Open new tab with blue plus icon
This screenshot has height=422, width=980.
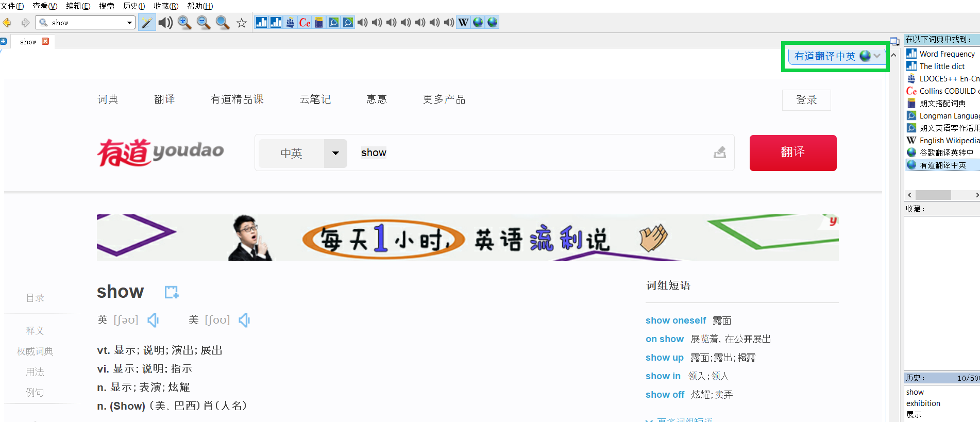pyautogui.click(x=3, y=41)
